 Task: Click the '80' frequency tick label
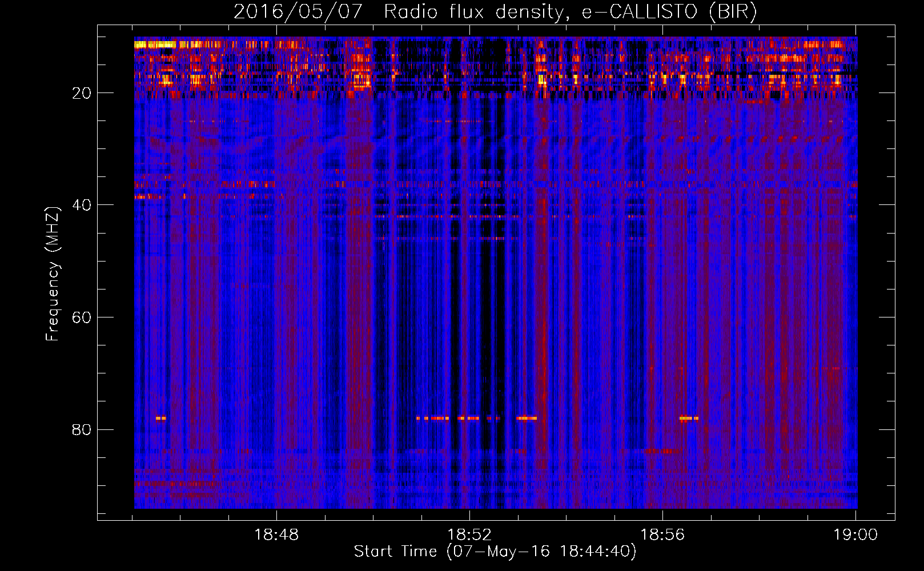tap(82, 429)
